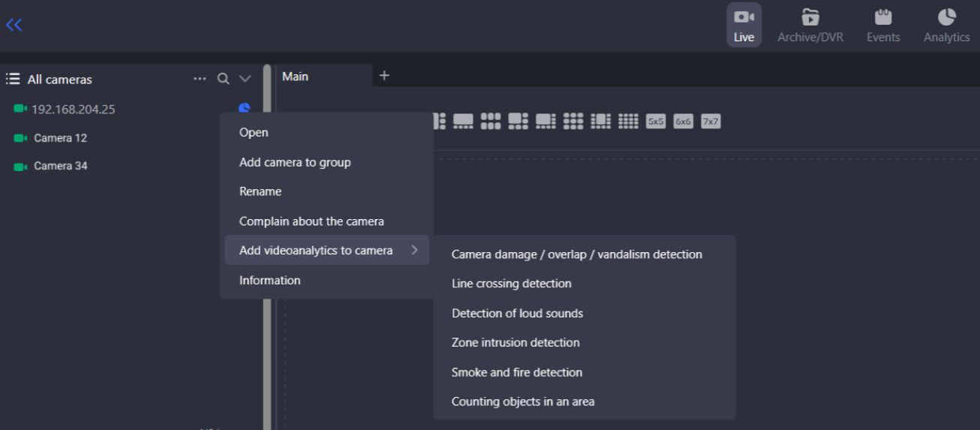The image size is (980, 430).
Task: Click the blue analytics icon beside 192.168.204.25
Action: click(244, 108)
